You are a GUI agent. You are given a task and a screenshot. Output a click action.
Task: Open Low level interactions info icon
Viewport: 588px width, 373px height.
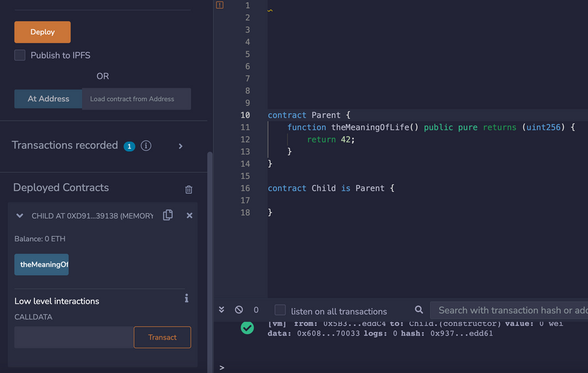coord(187,298)
